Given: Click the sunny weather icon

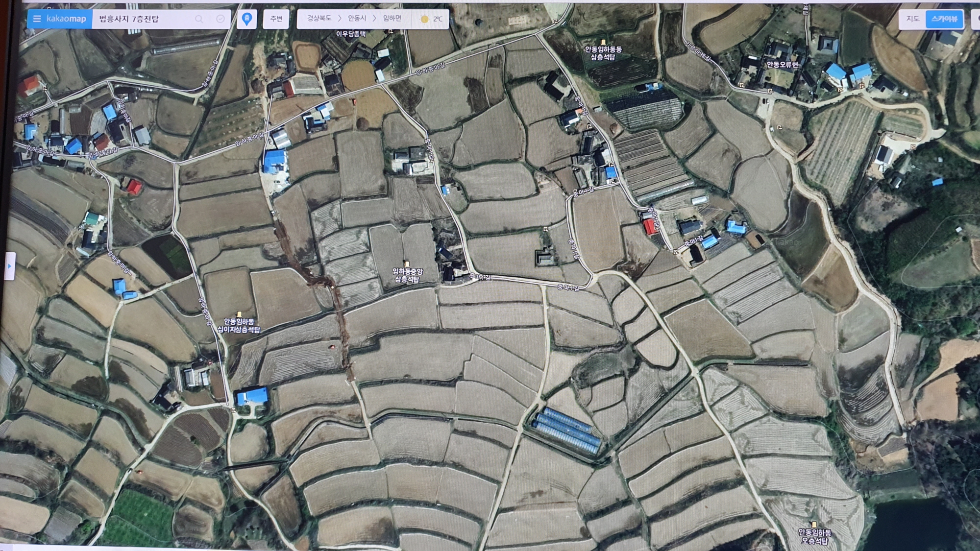Looking at the screenshot, I should pyautogui.click(x=424, y=19).
